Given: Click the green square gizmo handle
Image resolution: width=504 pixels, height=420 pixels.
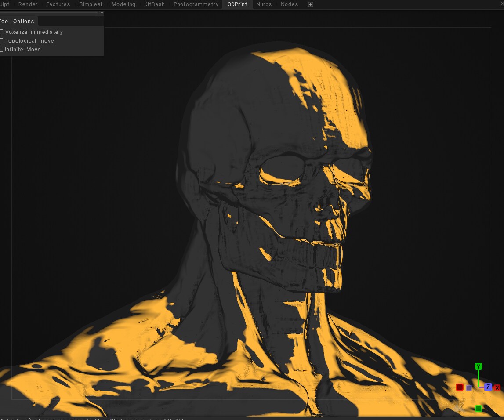Looking at the screenshot, I should tap(478, 409).
